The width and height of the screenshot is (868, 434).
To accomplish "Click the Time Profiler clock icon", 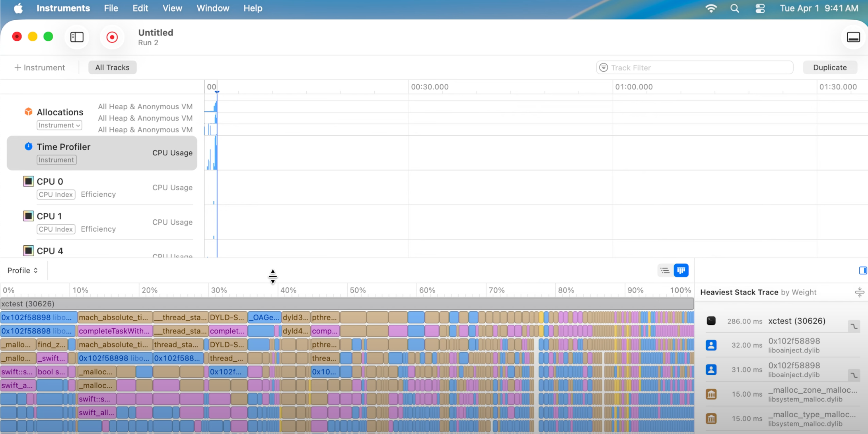I will tap(28, 146).
